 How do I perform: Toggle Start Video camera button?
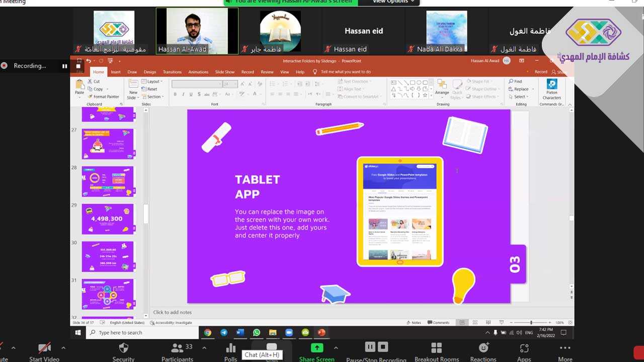tap(44, 348)
